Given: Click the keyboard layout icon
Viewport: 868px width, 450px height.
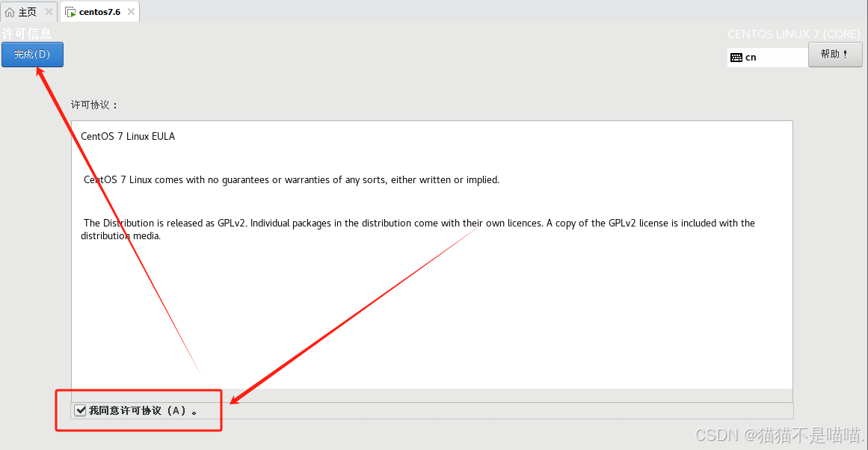Looking at the screenshot, I should pos(736,58).
